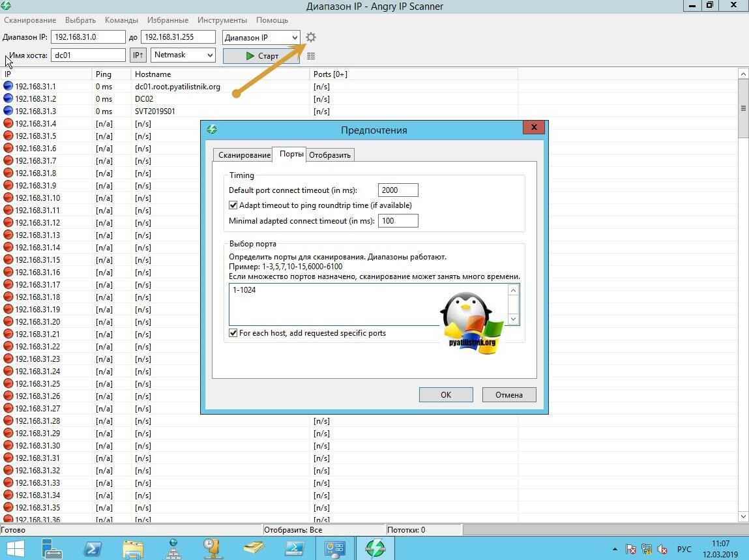Toggle Adapt timeout to ping roundtrip checkbox
The width and height of the screenshot is (749, 560).
click(233, 205)
